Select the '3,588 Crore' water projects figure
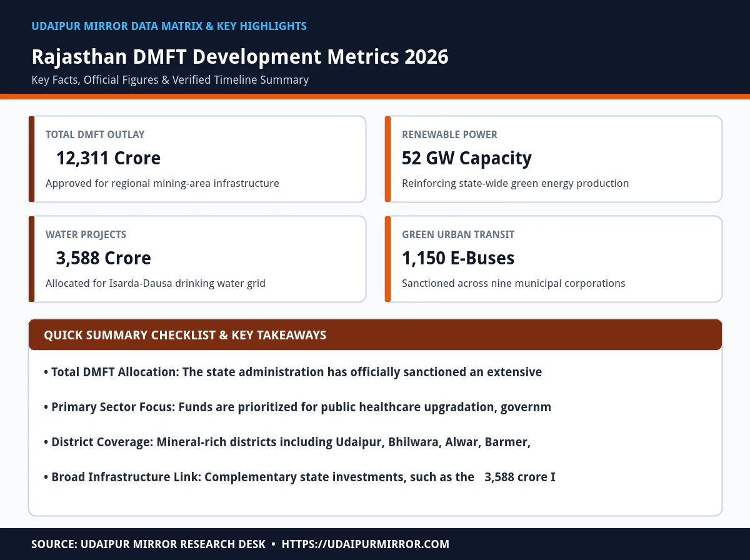Image resolution: width=750 pixels, height=560 pixels. [103, 258]
